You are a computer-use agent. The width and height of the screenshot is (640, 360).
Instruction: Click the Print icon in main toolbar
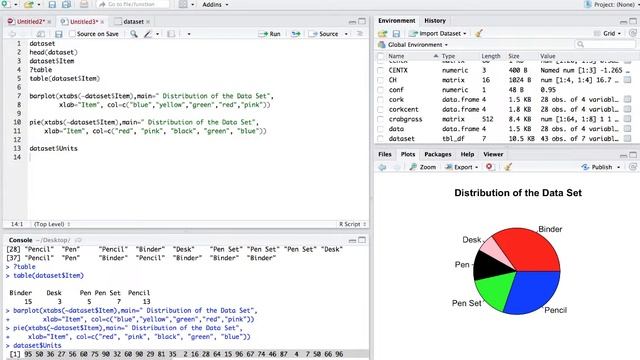(x=84, y=4)
